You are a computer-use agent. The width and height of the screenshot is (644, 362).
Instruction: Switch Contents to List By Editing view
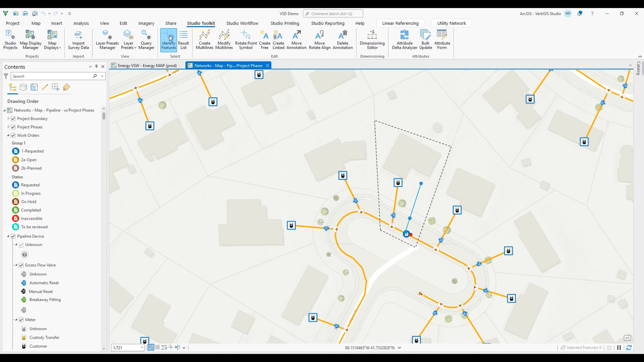[45, 87]
